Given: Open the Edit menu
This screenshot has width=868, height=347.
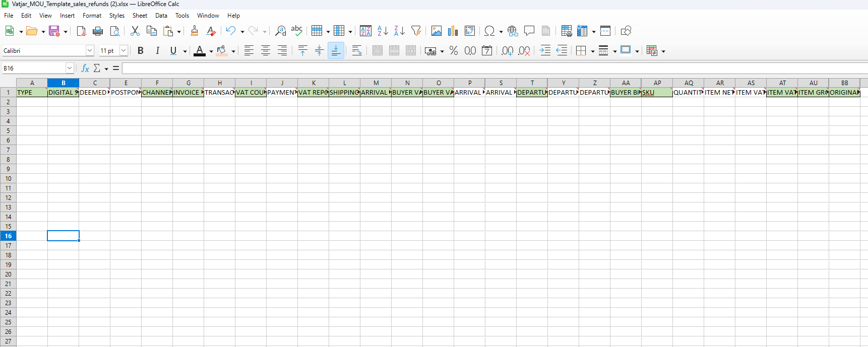Looking at the screenshot, I should [26, 16].
